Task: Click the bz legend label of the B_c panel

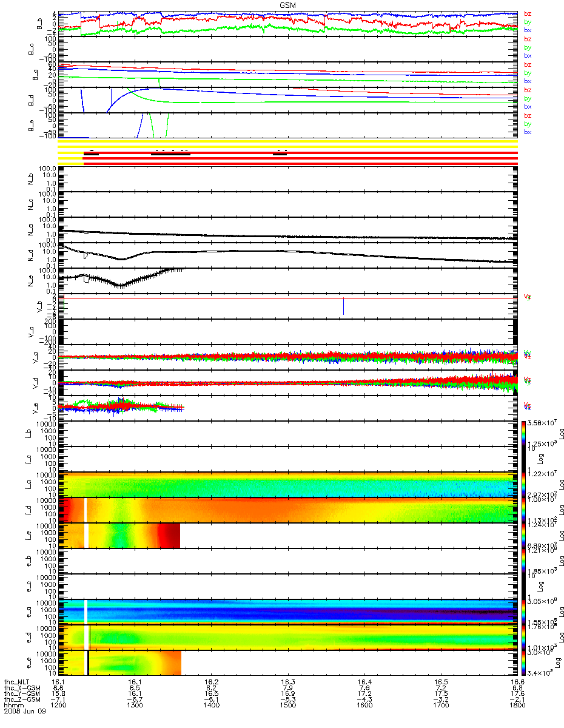Action: pos(528,39)
